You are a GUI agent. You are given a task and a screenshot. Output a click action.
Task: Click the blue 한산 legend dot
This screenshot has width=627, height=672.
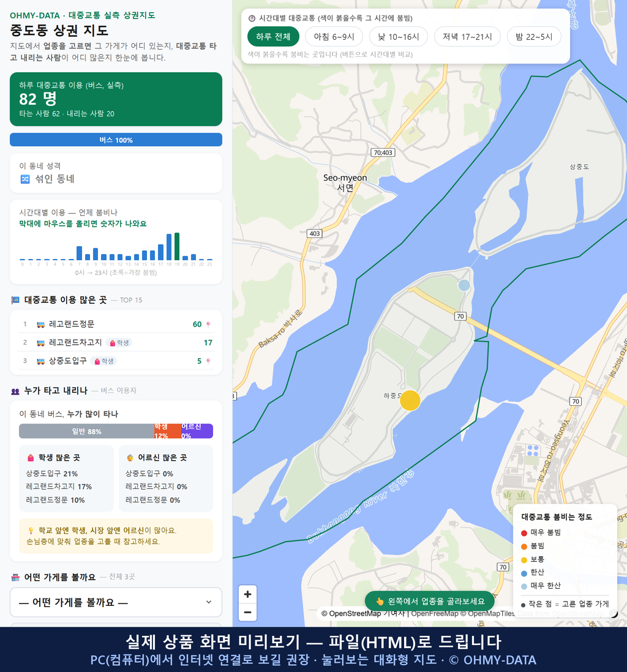tap(524, 573)
